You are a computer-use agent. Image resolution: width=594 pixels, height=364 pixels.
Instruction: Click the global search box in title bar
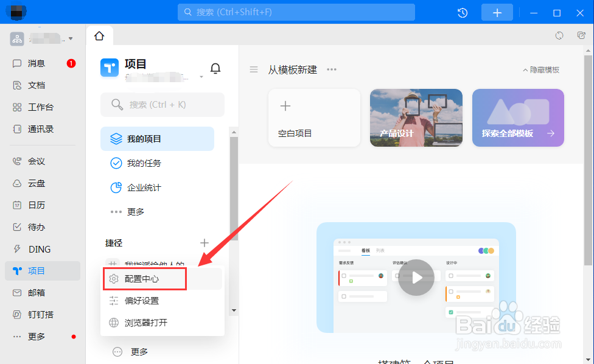(x=296, y=12)
